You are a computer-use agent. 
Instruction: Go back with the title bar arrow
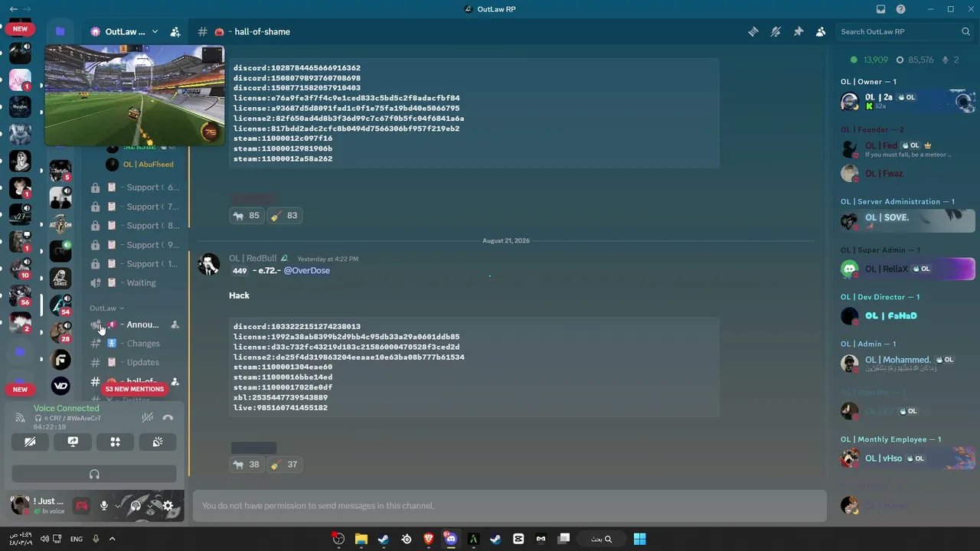pyautogui.click(x=13, y=9)
